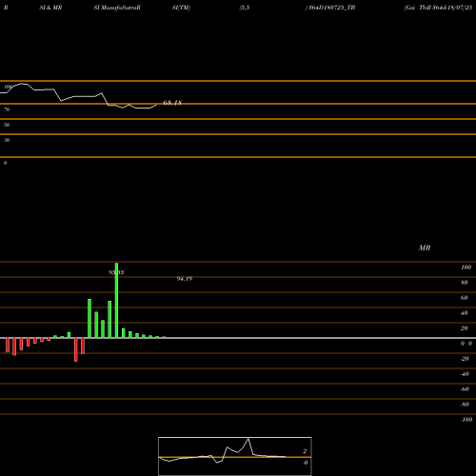Click the RSI axis label 30
This screenshot has height=476, width=476.
[7, 140]
